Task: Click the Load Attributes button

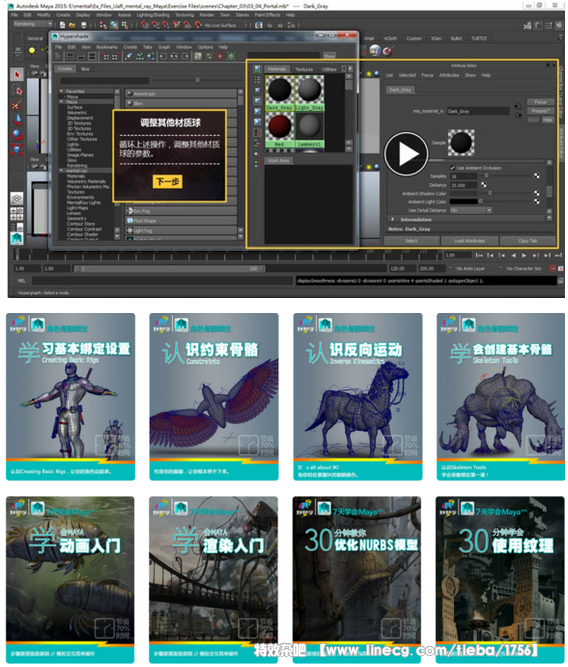Action: click(x=469, y=241)
